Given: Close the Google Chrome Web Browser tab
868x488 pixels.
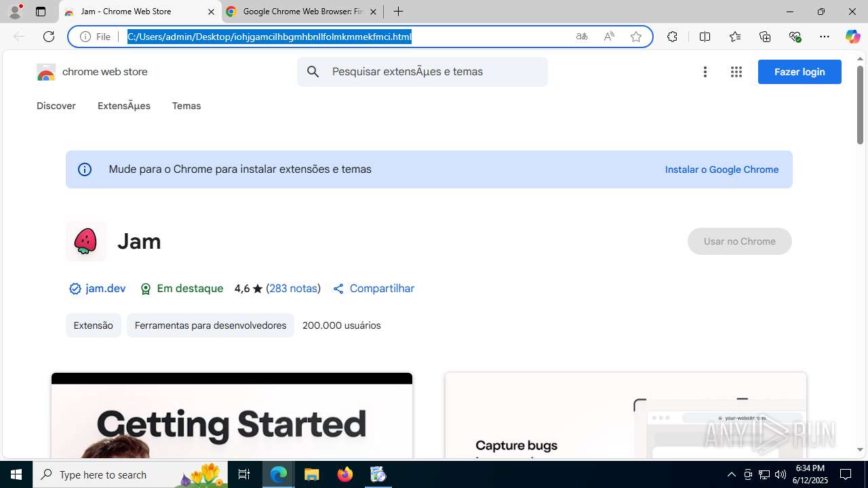Looking at the screenshot, I should (x=373, y=12).
